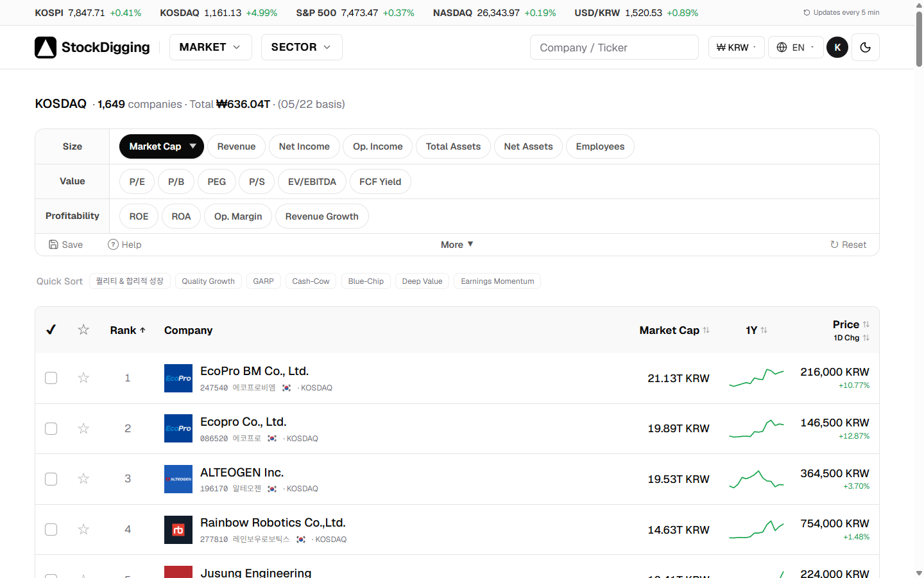Toggle the EV/EBITDA filter chip

(x=312, y=182)
